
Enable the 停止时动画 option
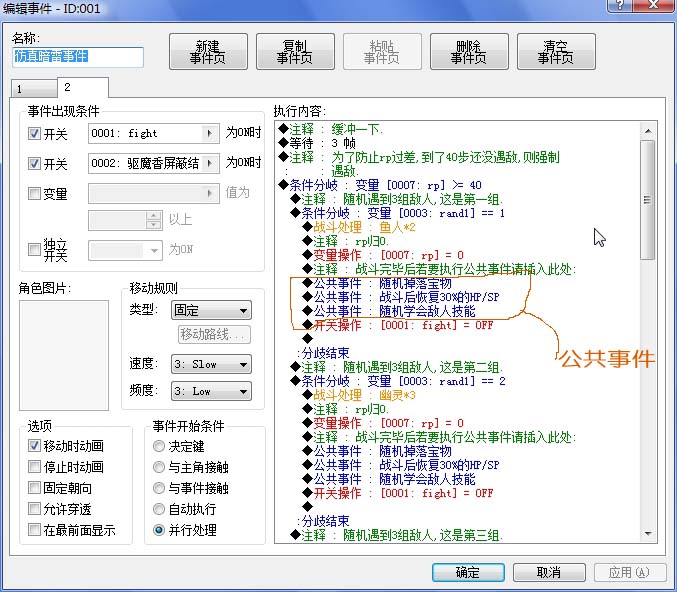point(34,466)
